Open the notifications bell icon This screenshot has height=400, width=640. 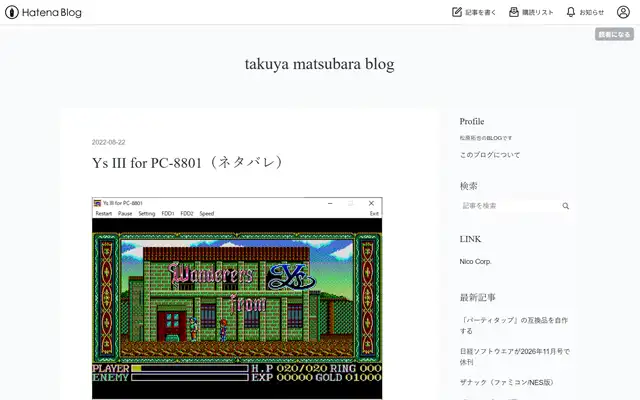pos(571,12)
